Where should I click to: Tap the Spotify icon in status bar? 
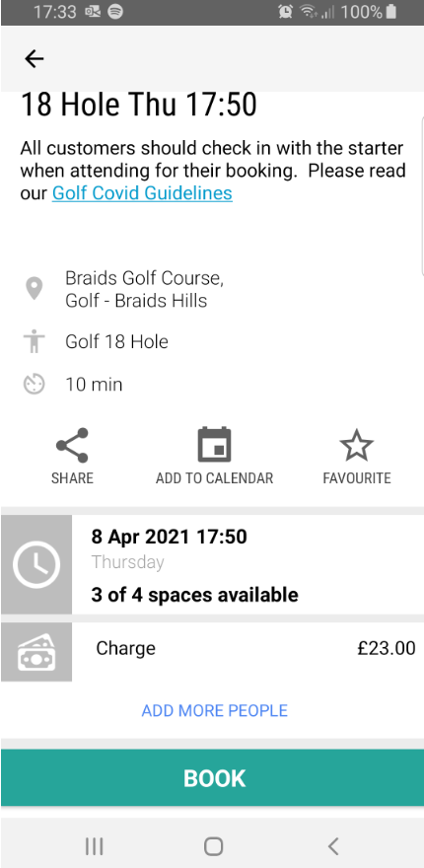pos(115,12)
